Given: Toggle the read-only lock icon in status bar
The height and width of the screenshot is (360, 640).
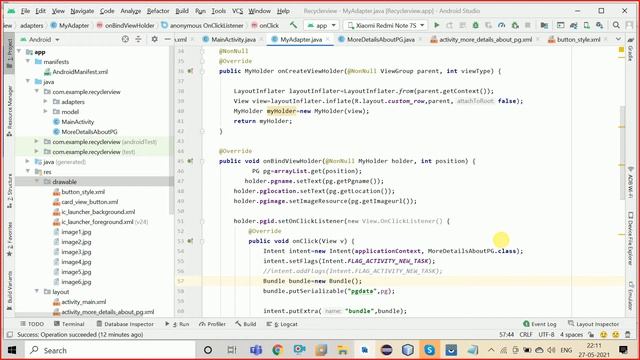Looking at the screenshot, I should click(x=591, y=335).
